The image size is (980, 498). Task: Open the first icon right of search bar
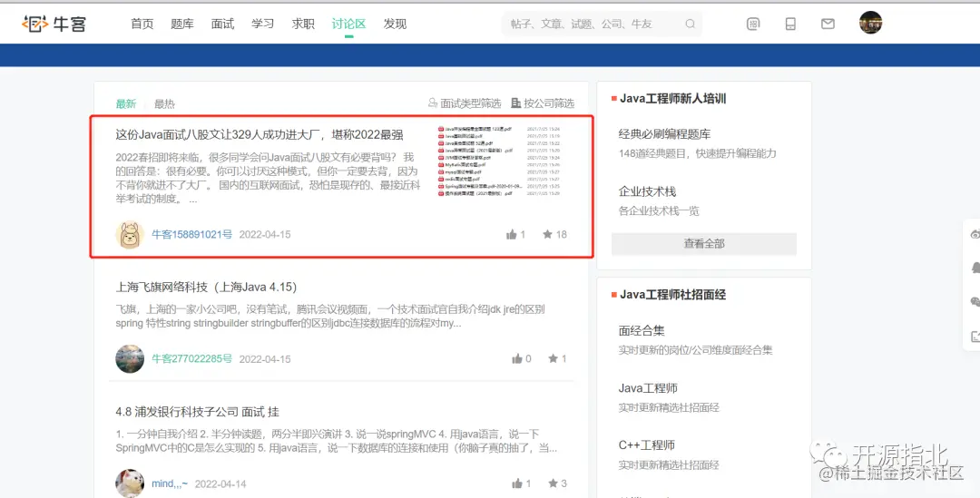point(753,24)
